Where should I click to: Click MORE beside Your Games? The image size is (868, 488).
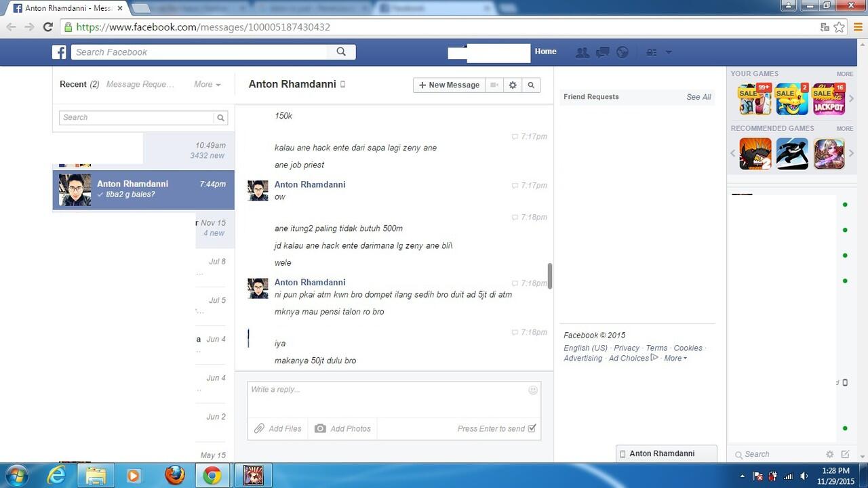coord(844,74)
